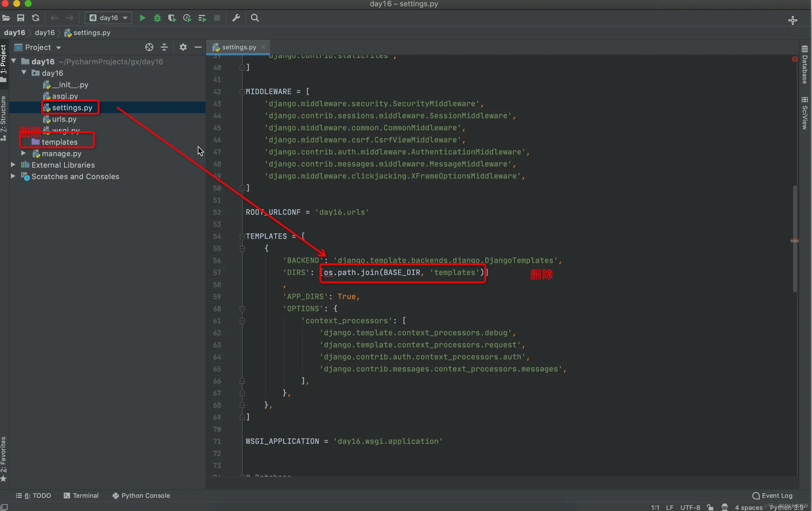This screenshot has height=511, width=812.
Task: Run with coverage icon
Action: 172,18
